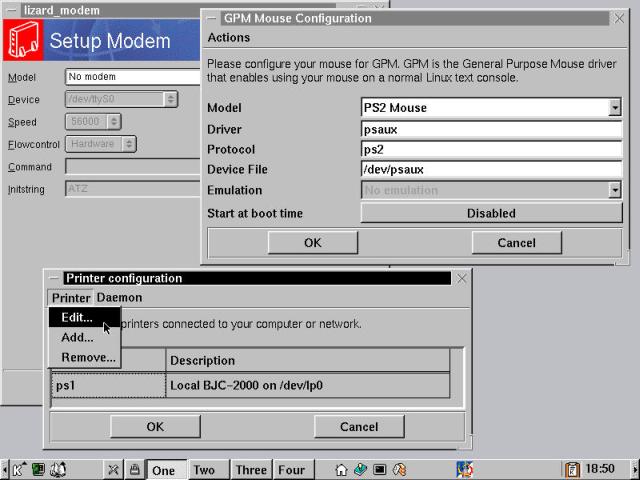Select Add... from the Printer menu
The width and height of the screenshot is (640, 480).
(77, 337)
